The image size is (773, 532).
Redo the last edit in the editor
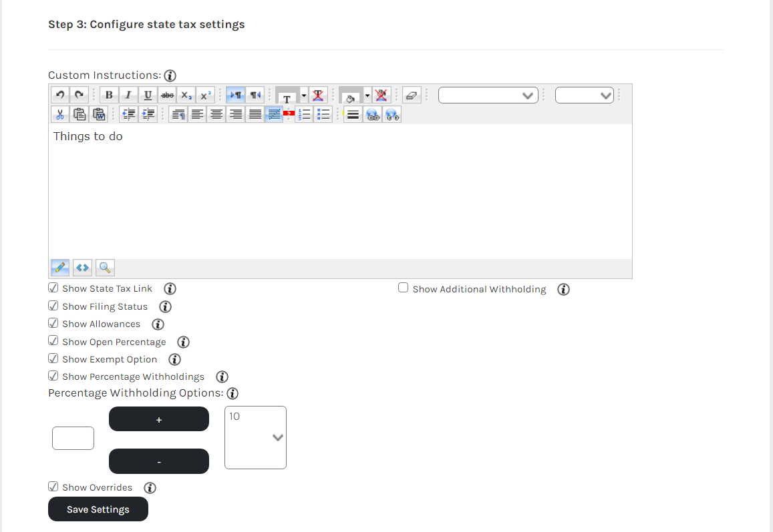coord(79,95)
